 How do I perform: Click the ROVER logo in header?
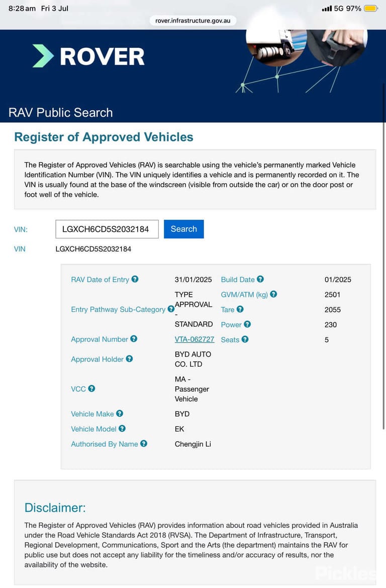88,56
